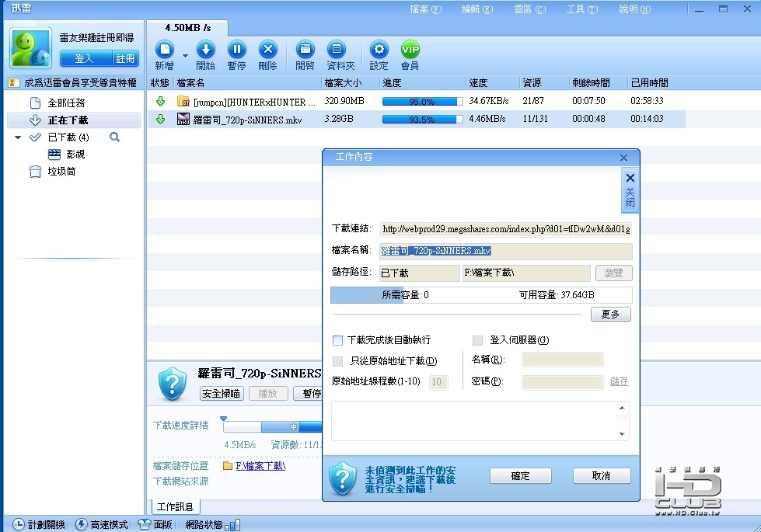Close the 工作內容 dialog with X
The width and height of the screenshot is (761, 532).
(623, 158)
